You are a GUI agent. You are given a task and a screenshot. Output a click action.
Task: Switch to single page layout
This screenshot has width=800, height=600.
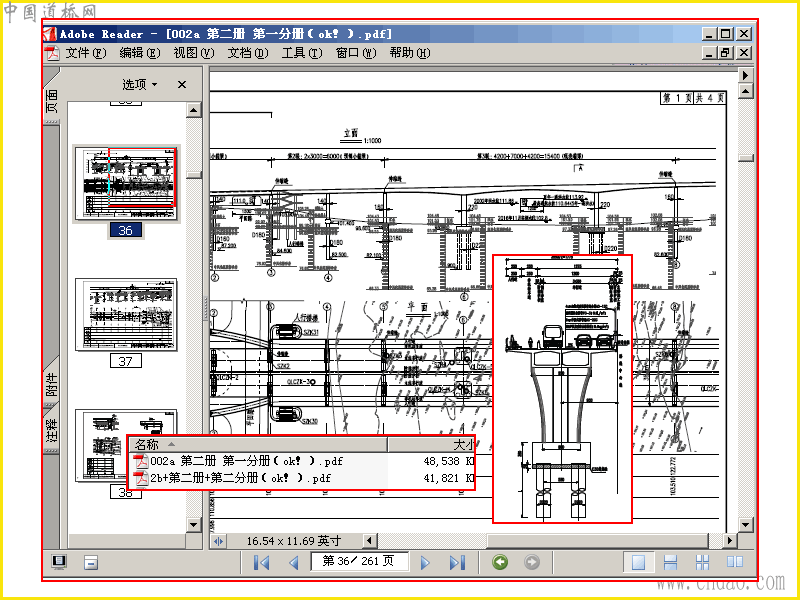pos(638,562)
